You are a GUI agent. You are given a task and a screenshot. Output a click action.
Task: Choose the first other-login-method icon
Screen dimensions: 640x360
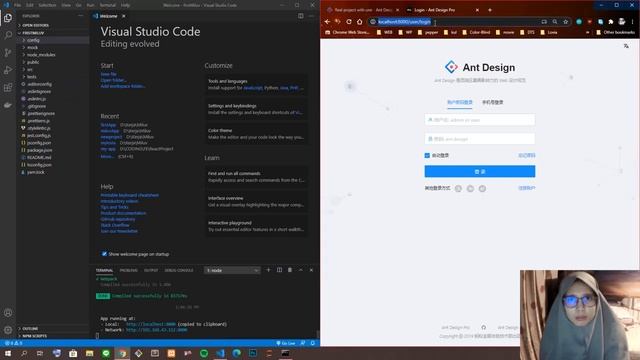[x=458, y=189]
